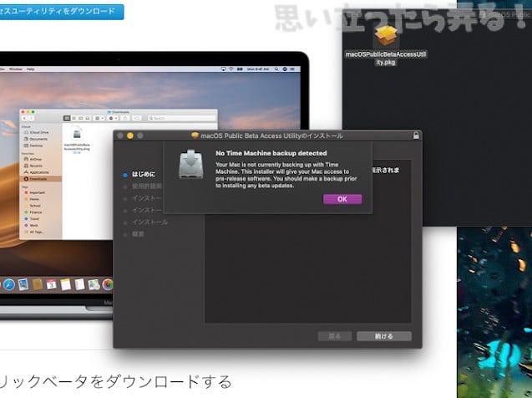Click the battery icon in menu bar
Image resolution: width=532 pixels, height=398 pixels.
pos(240,69)
